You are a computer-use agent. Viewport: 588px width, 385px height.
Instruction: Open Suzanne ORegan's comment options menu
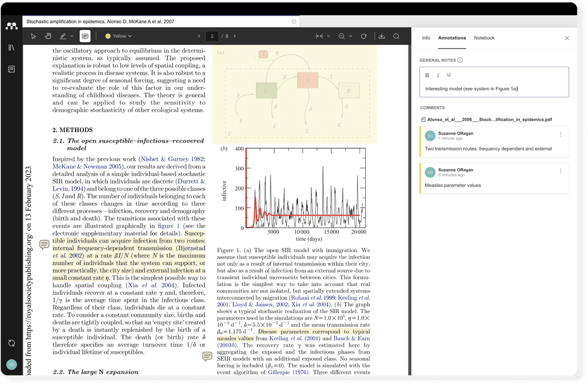point(559,134)
